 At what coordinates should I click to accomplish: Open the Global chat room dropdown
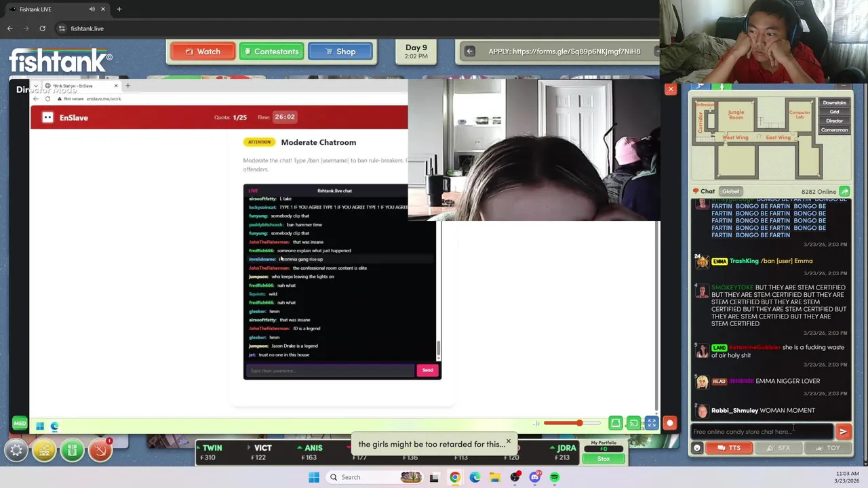point(730,191)
